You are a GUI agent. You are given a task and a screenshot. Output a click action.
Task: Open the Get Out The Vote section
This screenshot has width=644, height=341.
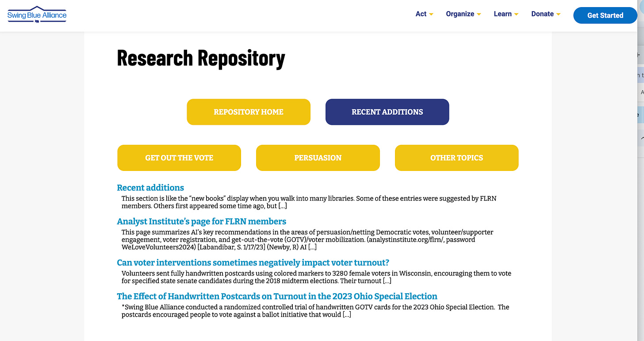click(179, 158)
